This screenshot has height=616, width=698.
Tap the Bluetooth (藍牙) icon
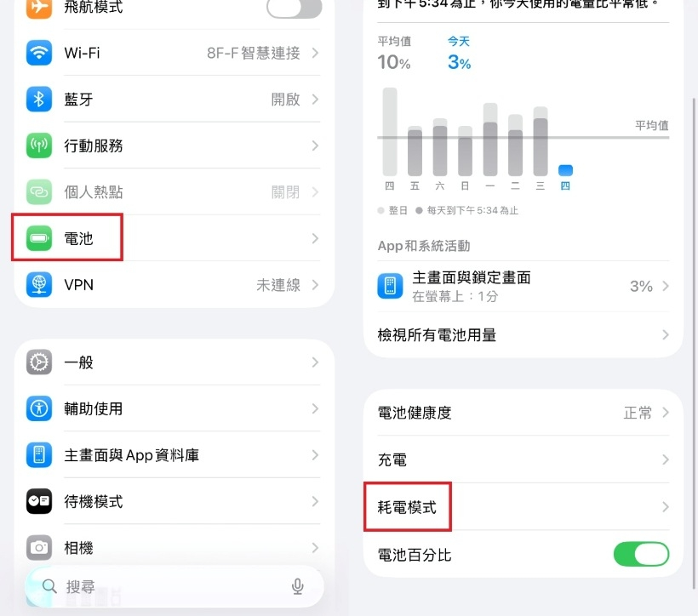(x=39, y=100)
